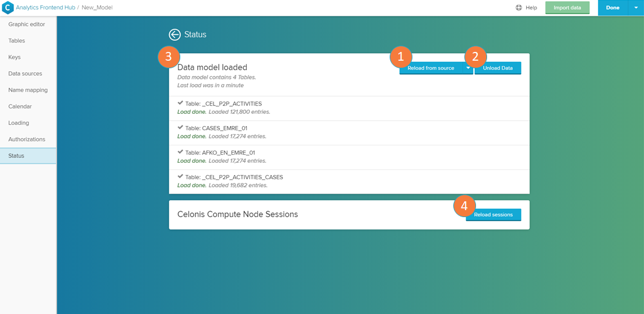This screenshot has width=644, height=314.
Task: Go to Tables in the sidebar
Action: pyautogui.click(x=16, y=41)
